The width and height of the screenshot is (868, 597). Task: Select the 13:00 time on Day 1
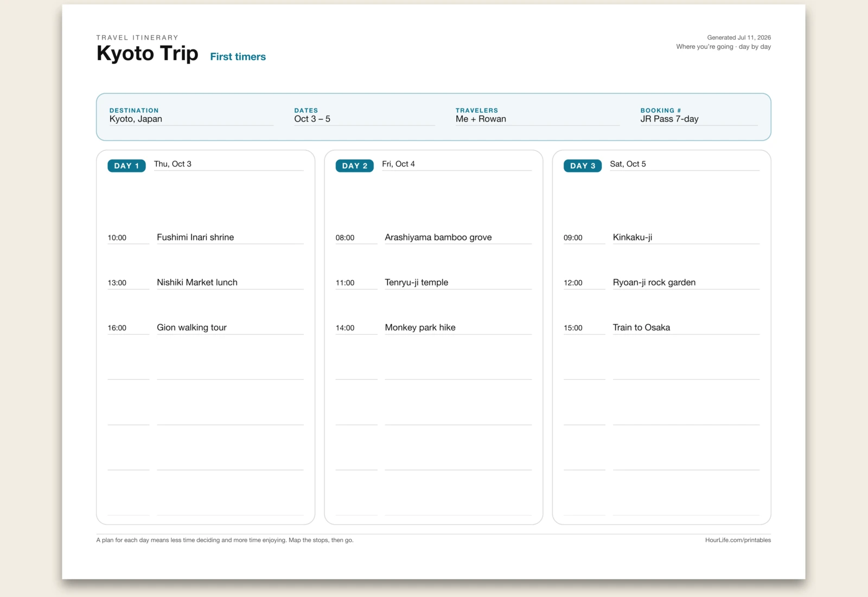[x=128, y=283]
